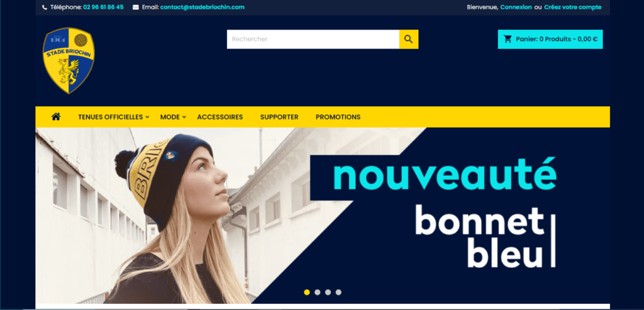
Task: Select the first yellow carousel dot
Action: (307, 292)
